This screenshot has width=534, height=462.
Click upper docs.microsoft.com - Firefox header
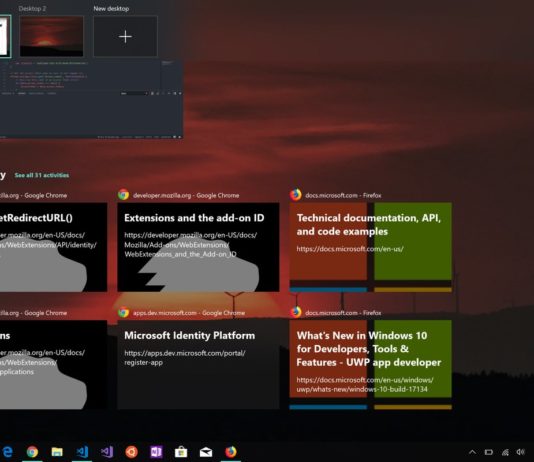[343, 195]
